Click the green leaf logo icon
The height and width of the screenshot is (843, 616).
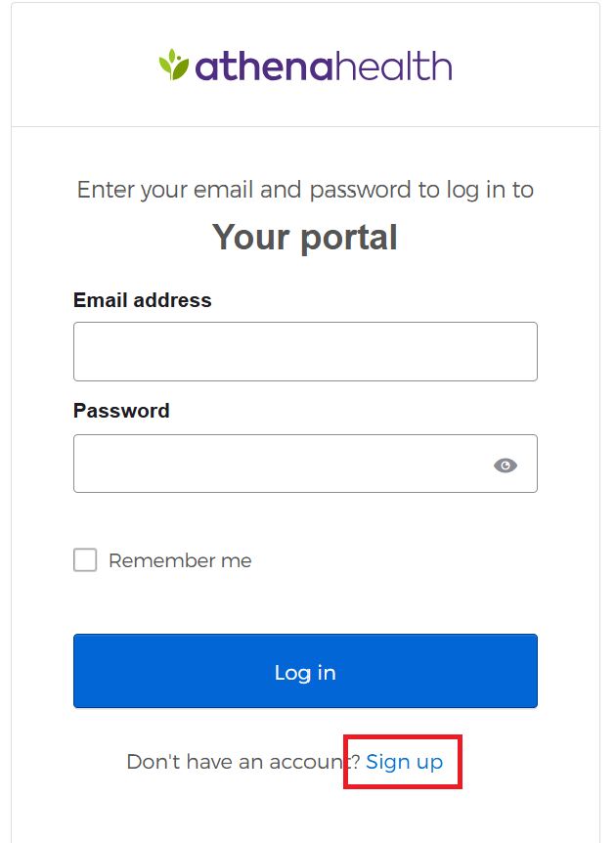175,65
